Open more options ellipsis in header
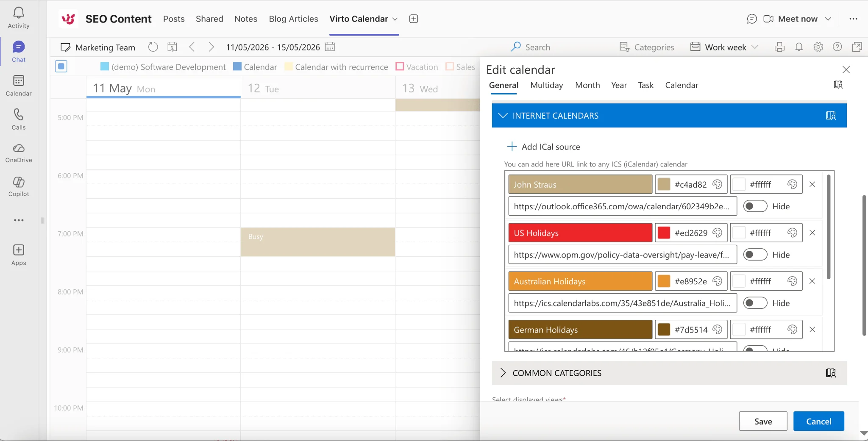 click(x=854, y=19)
